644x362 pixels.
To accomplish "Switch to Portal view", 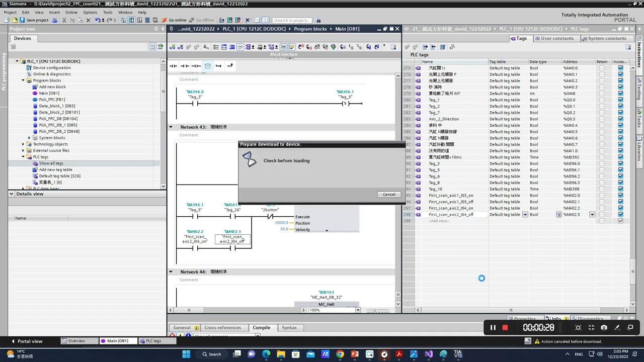I will pyautogui.click(x=27, y=341).
